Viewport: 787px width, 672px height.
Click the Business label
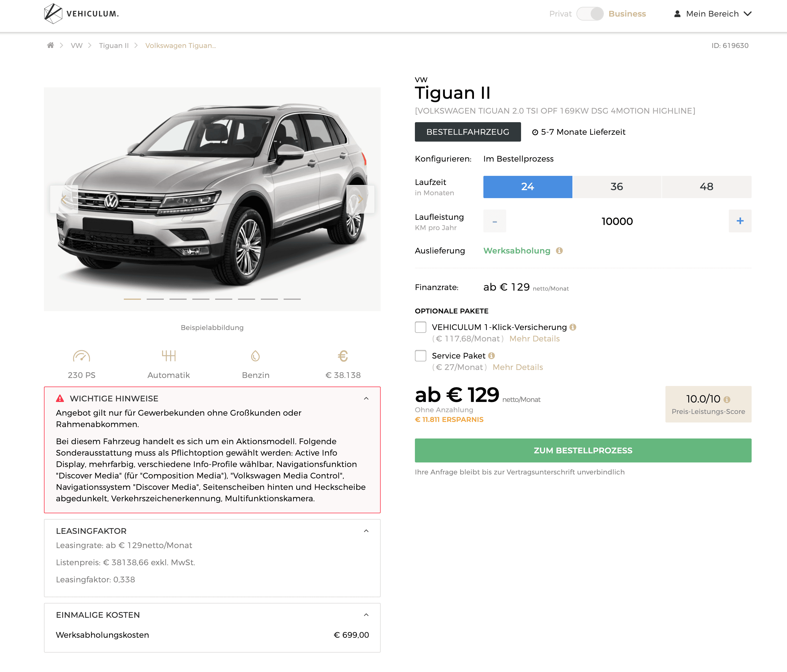coord(627,14)
